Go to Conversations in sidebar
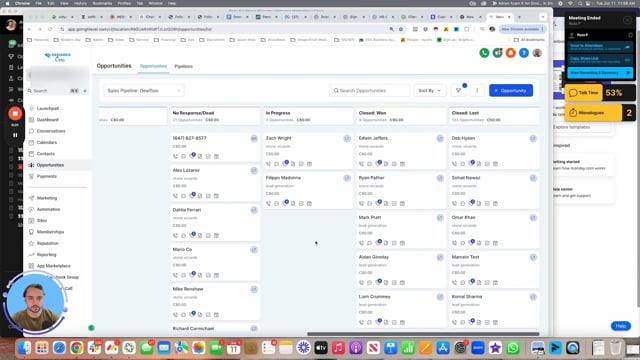The width and height of the screenshot is (640, 360). click(x=51, y=131)
